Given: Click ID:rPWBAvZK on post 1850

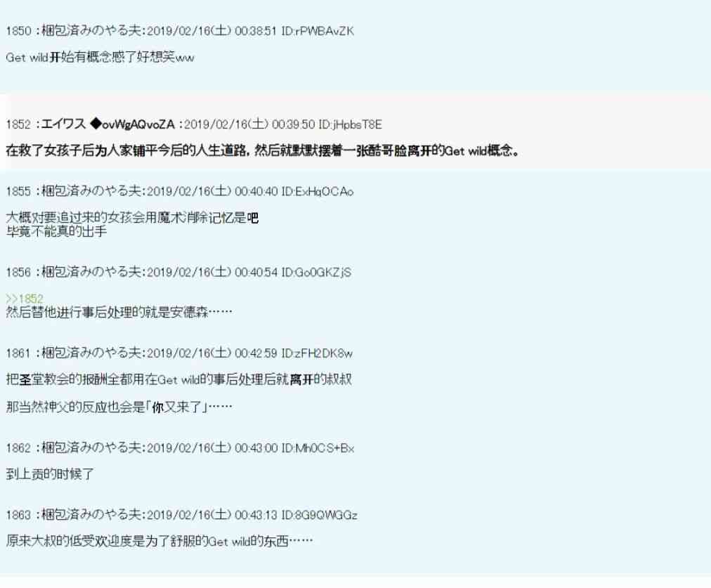Looking at the screenshot, I should point(318,31).
